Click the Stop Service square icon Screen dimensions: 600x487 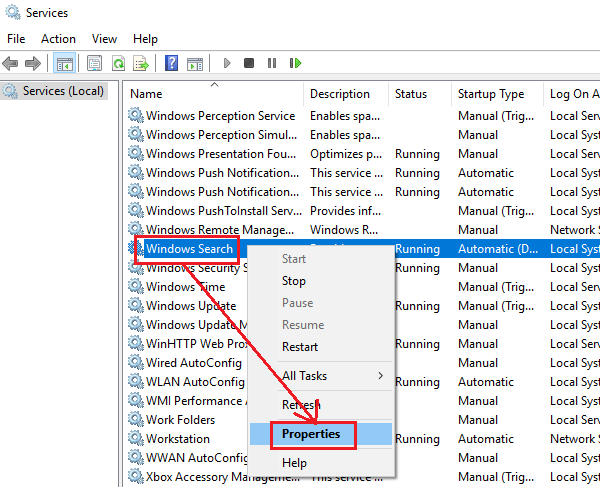click(x=249, y=63)
